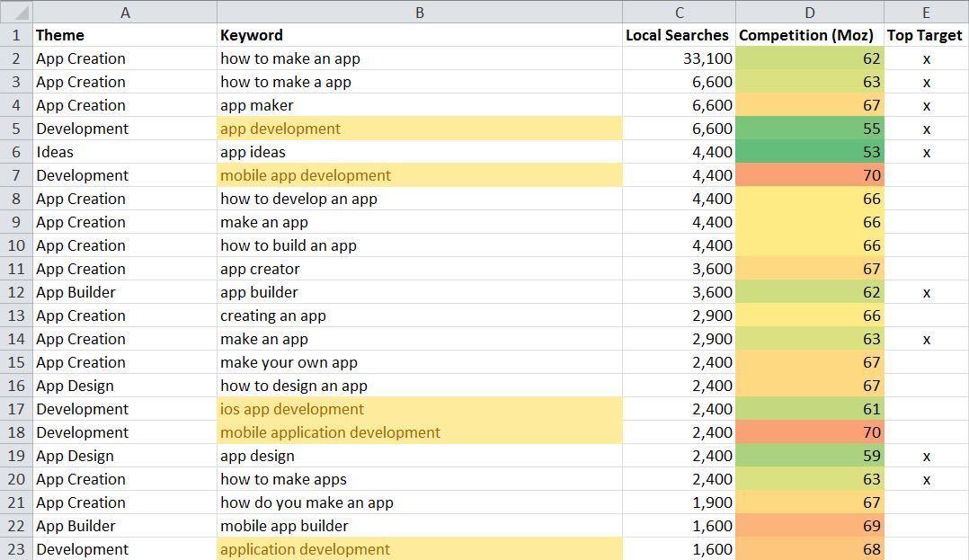This screenshot has width=969, height=560.
Task: Click the Top Target 'x' in how to make apps row
Action: [x=927, y=479]
